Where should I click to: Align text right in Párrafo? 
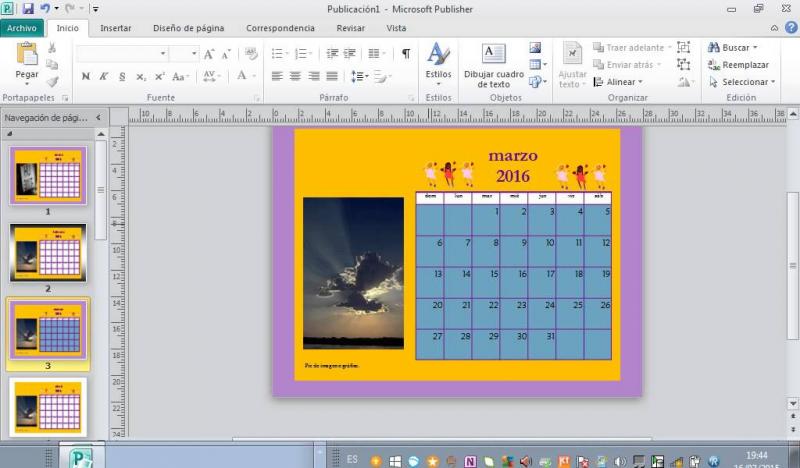point(314,77)
